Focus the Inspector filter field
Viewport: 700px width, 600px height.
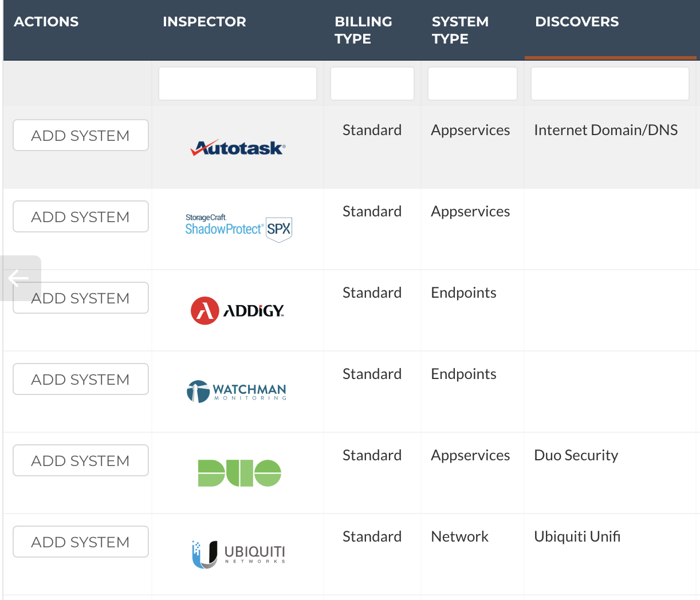pyautogui.click(x=238, y=84)
